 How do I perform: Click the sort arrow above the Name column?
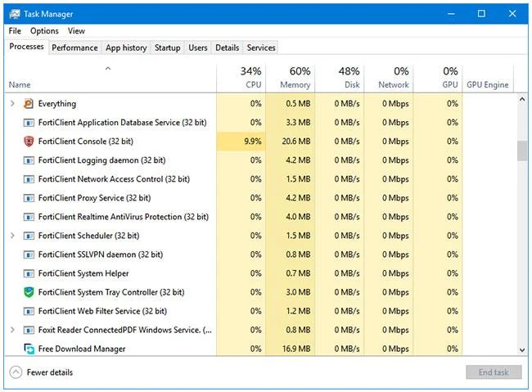coord(108,69)
